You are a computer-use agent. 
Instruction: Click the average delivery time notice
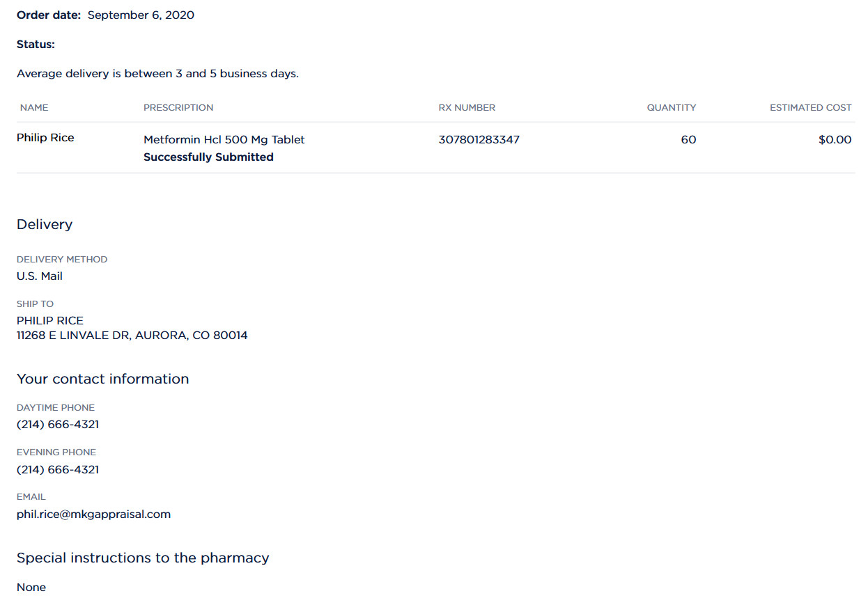[x=157, y=73]
